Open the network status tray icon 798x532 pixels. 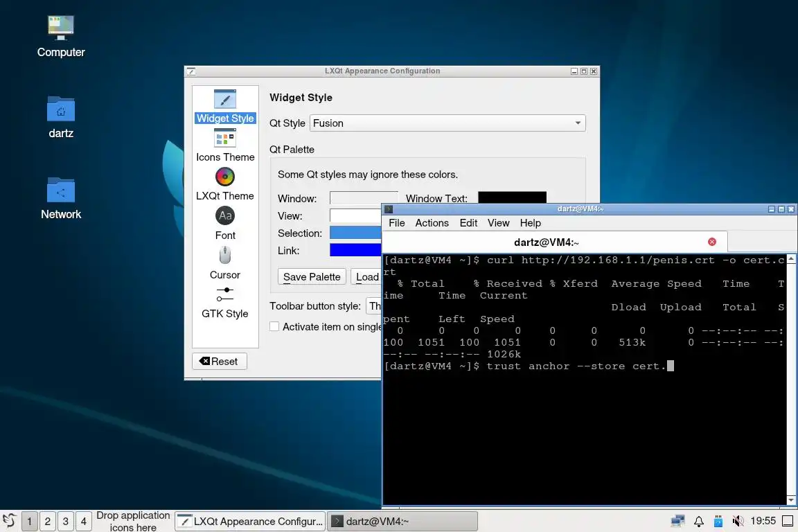click(678, 521)
